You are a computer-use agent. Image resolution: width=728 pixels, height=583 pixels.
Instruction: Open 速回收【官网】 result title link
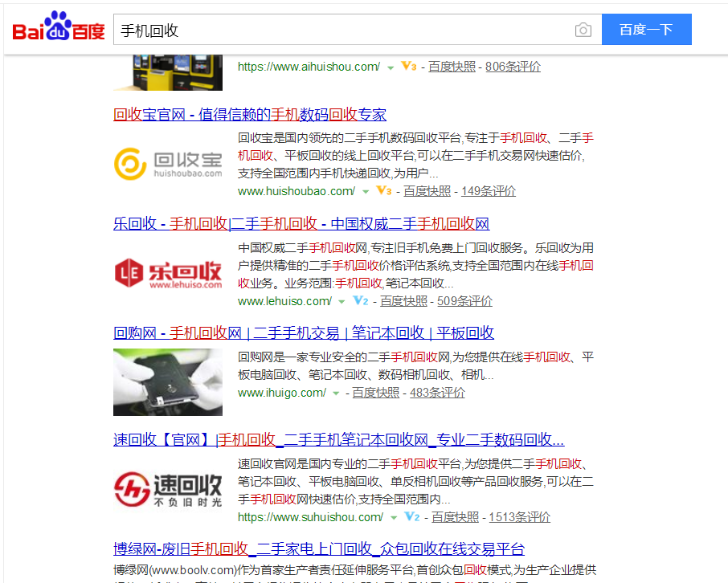point(339,439)
